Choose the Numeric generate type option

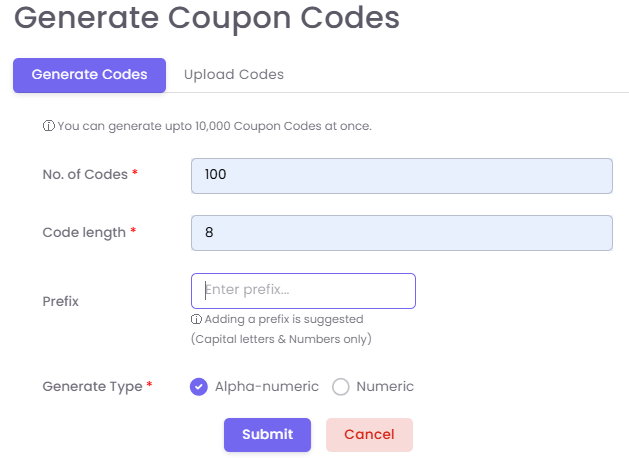[341, 387]
